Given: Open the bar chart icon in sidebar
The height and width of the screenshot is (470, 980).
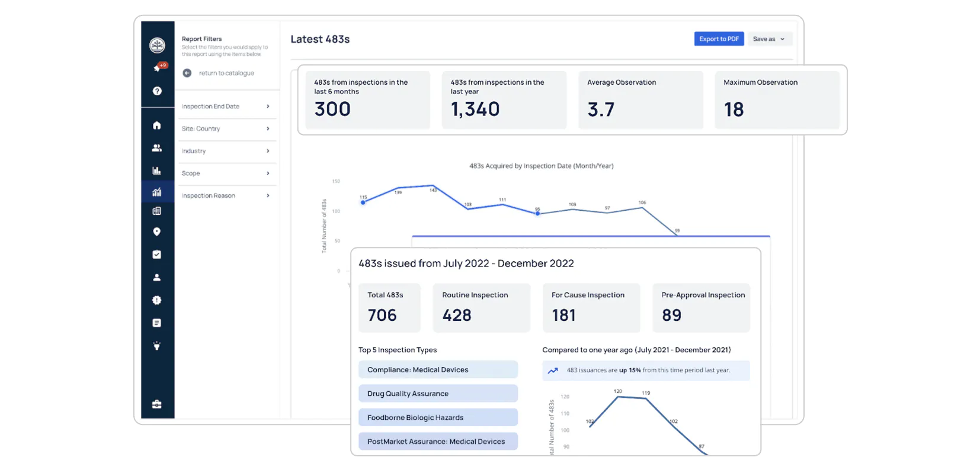Looking at the screenshot, I should 157,170.
